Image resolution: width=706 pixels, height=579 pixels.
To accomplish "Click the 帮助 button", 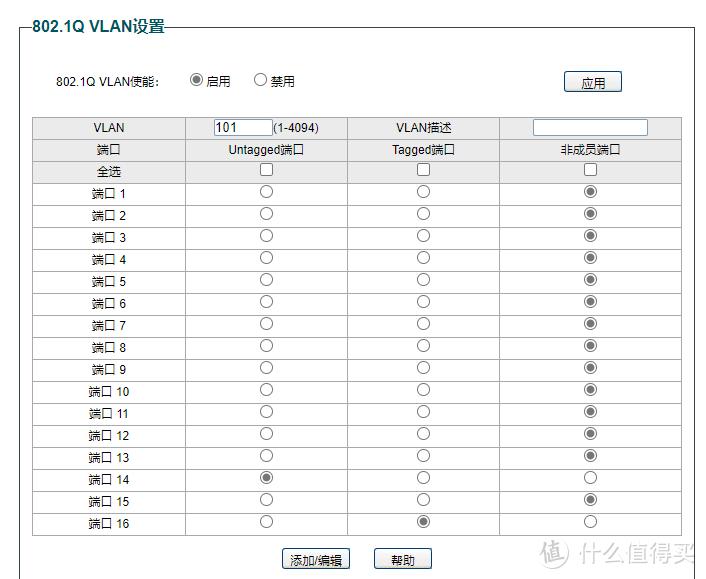I will coord(402,560).
